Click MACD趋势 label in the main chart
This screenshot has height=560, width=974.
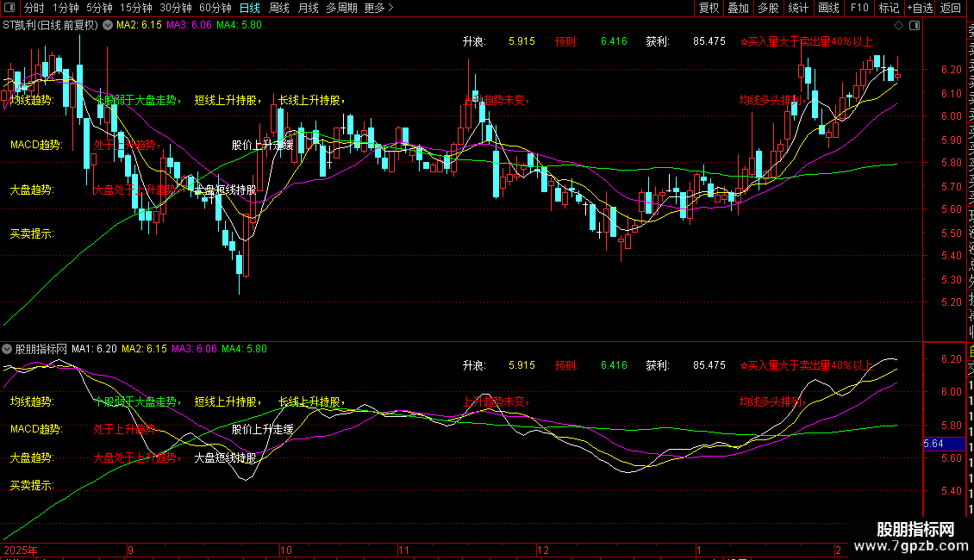(x=36, y=145)
